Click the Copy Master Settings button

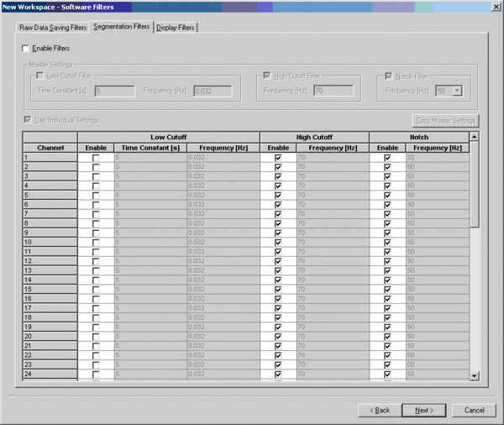click(446, 121)
